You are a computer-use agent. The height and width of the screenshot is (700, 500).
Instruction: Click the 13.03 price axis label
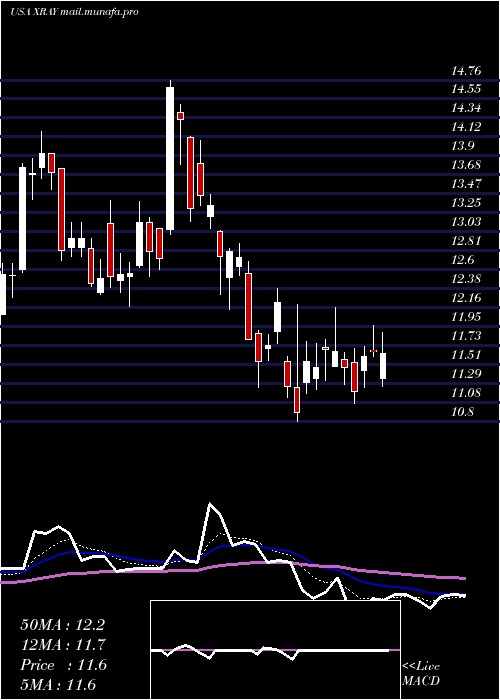pyautogui.click(x=466, y=222)
